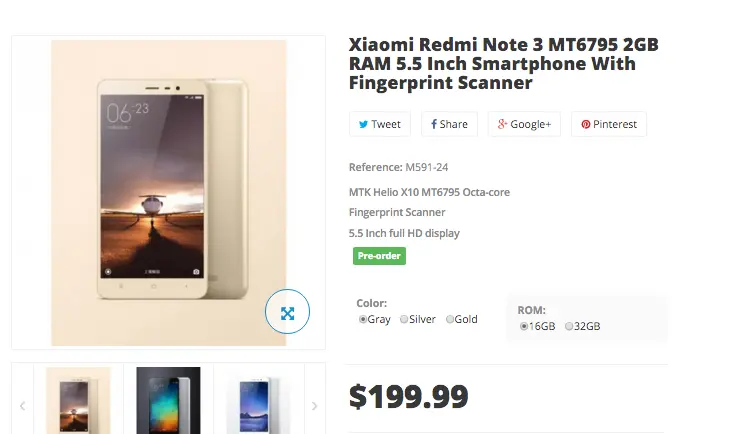Image resolution: width=731 pixels, height=434 pixels.
Task: Select 16GB ROM option
Action: coord(524,326)
